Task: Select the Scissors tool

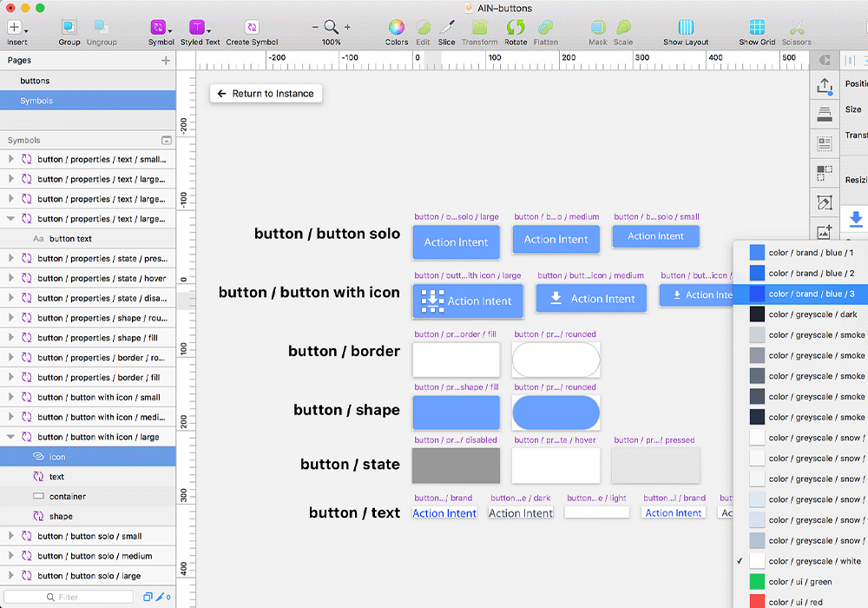Action: tap(797, 27)
